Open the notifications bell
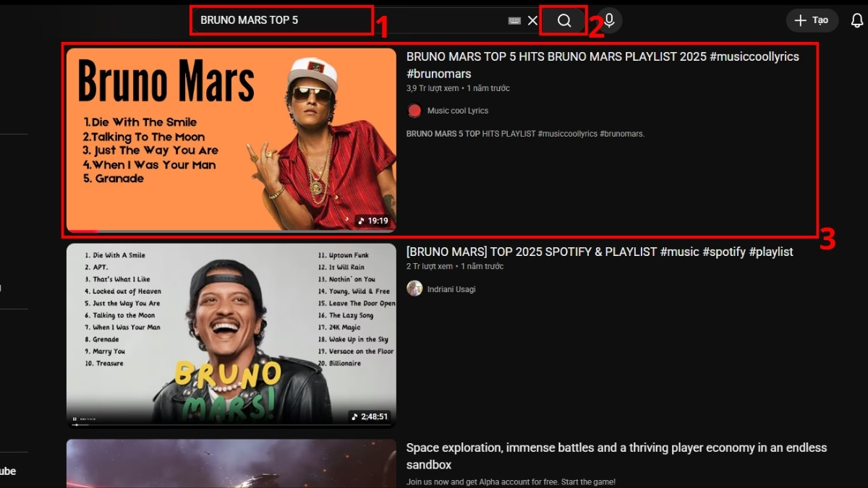This screenshot has width=868, height=488. [857, 20]
